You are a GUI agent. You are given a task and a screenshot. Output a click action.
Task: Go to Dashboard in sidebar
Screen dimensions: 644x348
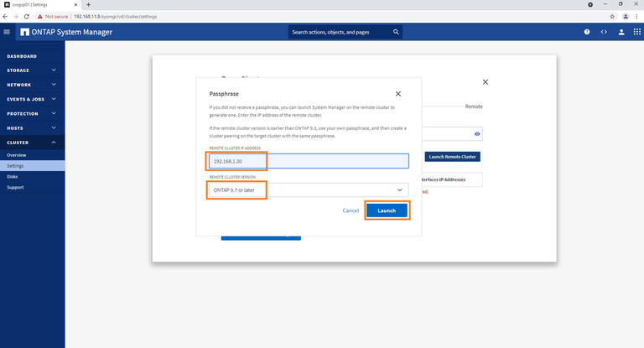[22, 56]
